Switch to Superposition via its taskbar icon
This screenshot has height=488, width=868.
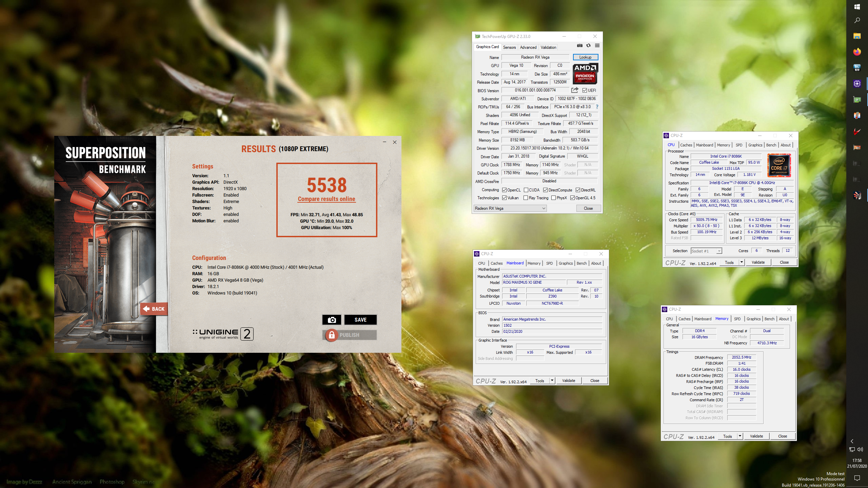[857, 195]
